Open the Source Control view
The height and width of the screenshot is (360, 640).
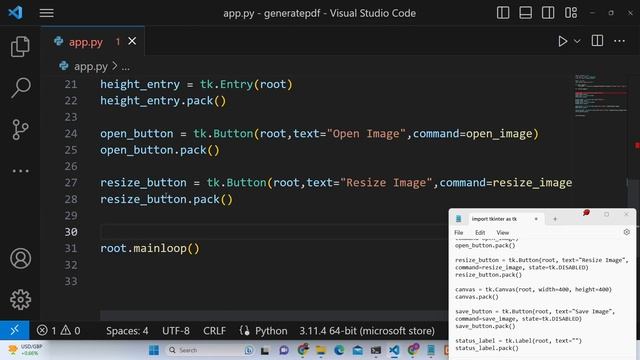point(20,129)
